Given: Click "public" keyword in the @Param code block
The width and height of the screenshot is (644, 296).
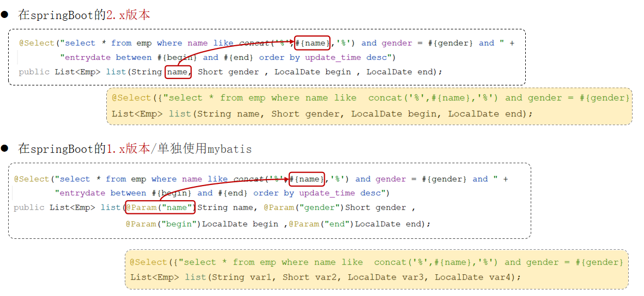Looking at the screenshot, I should pos(29,208).
